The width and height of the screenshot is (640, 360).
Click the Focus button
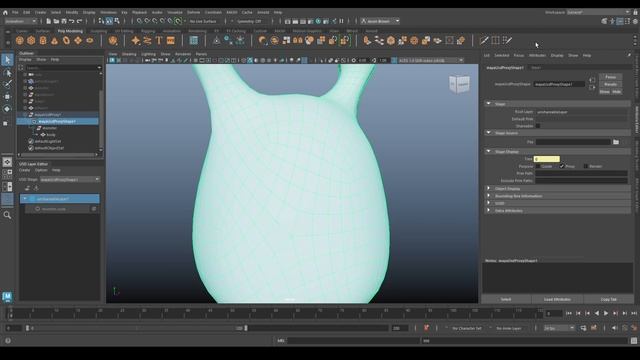tap(610, 77)
